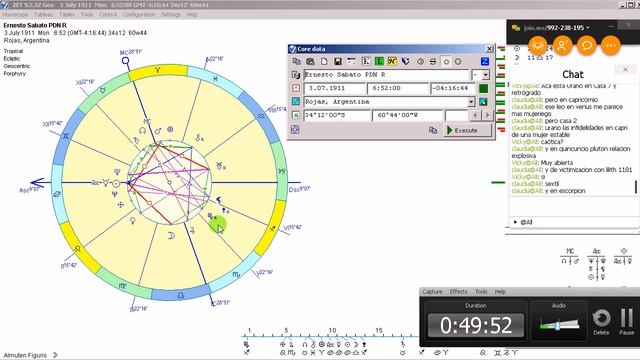Click the longitude field 60°44'00"W

tap(407, 116)
